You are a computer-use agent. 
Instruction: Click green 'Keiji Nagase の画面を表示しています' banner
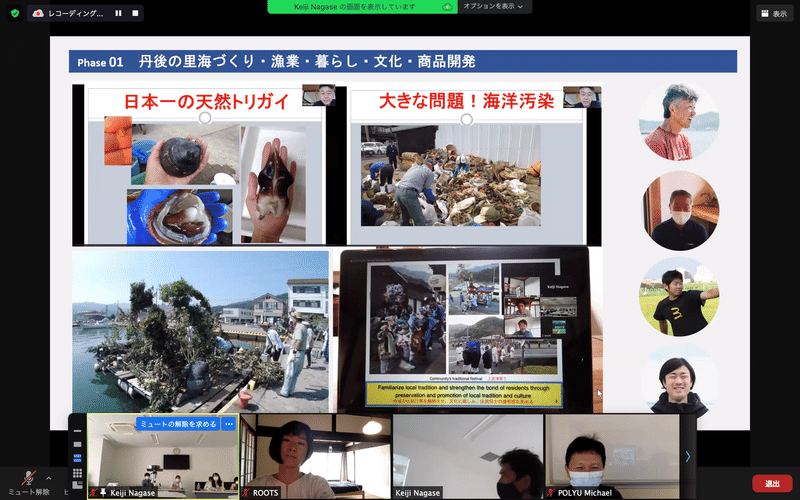click(361, 7)
